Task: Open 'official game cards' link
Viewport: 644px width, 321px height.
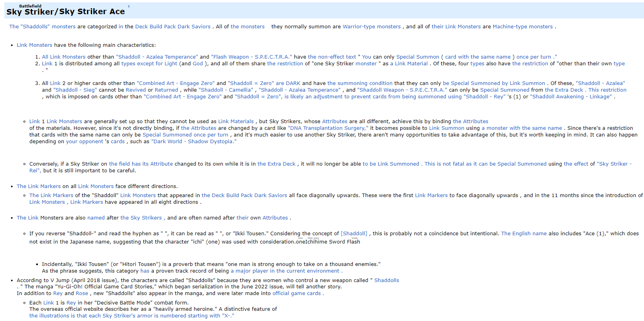Action: point(297,293)
